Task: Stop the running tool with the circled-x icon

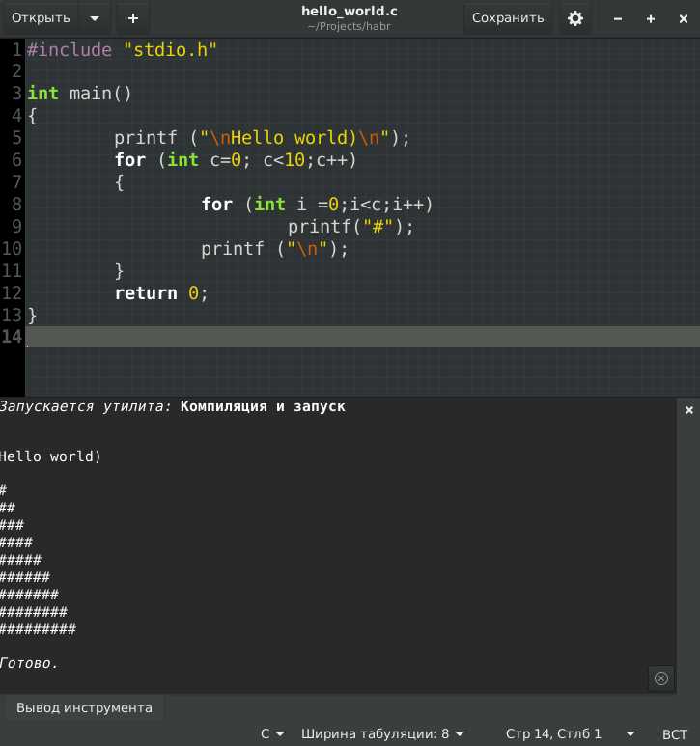Action: click(661, 678)
